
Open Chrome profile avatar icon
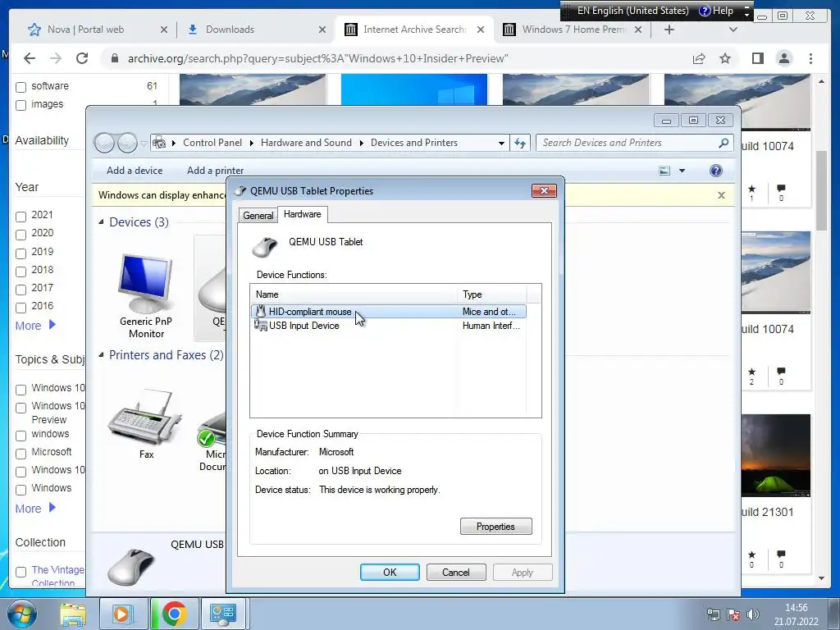(x=783, y=58)
